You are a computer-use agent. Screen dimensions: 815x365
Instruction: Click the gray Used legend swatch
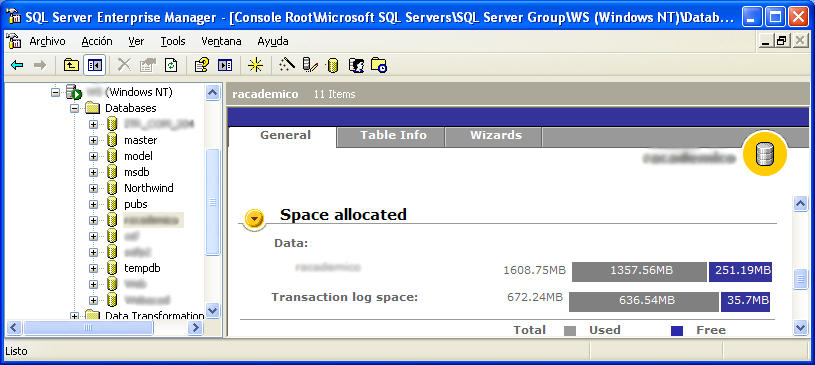570,331
